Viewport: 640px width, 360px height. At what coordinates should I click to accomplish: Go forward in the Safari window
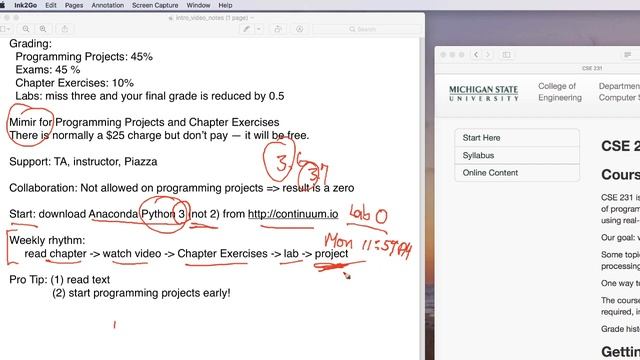[x=488, y=55]
